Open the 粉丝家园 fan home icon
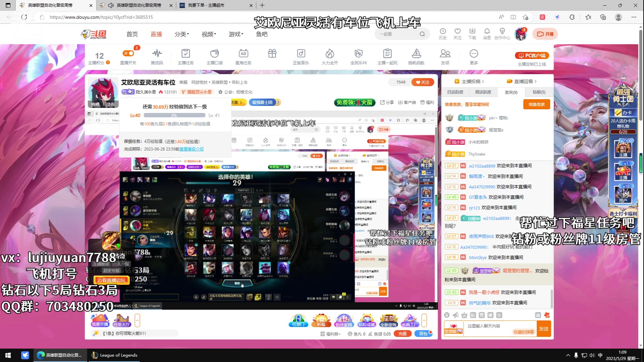 point(344,320)
